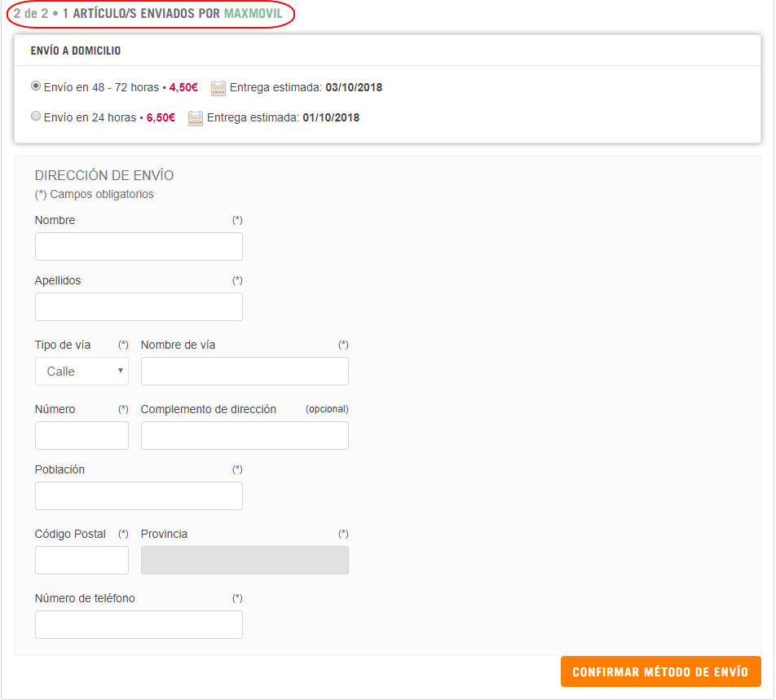Select Envío en 48 - 72 horas option

tap(36, 86)
